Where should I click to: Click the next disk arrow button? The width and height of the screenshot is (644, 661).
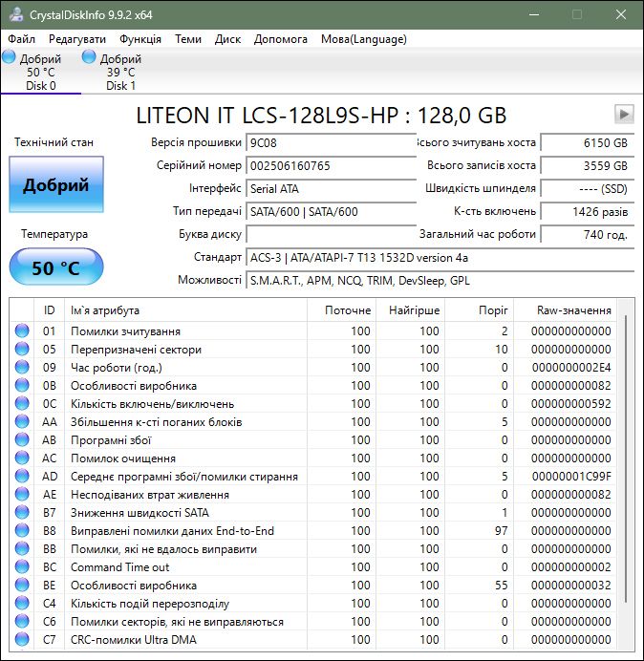point(624,114)
